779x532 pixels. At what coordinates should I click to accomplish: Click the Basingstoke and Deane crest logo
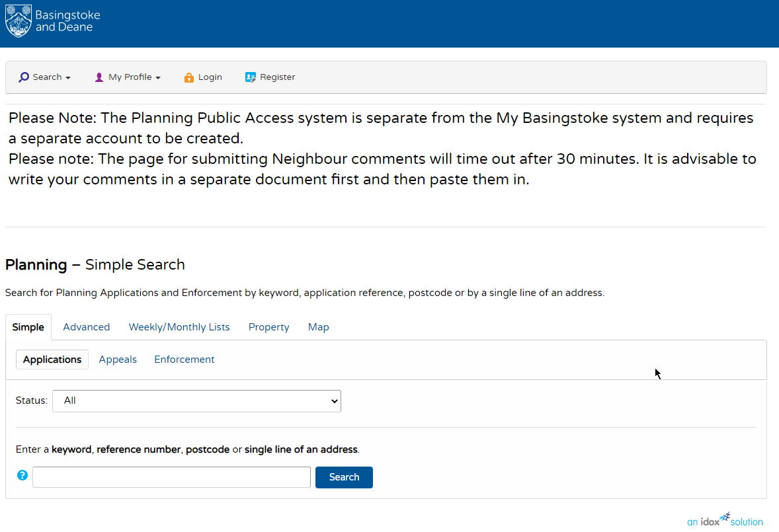[19, 21]
